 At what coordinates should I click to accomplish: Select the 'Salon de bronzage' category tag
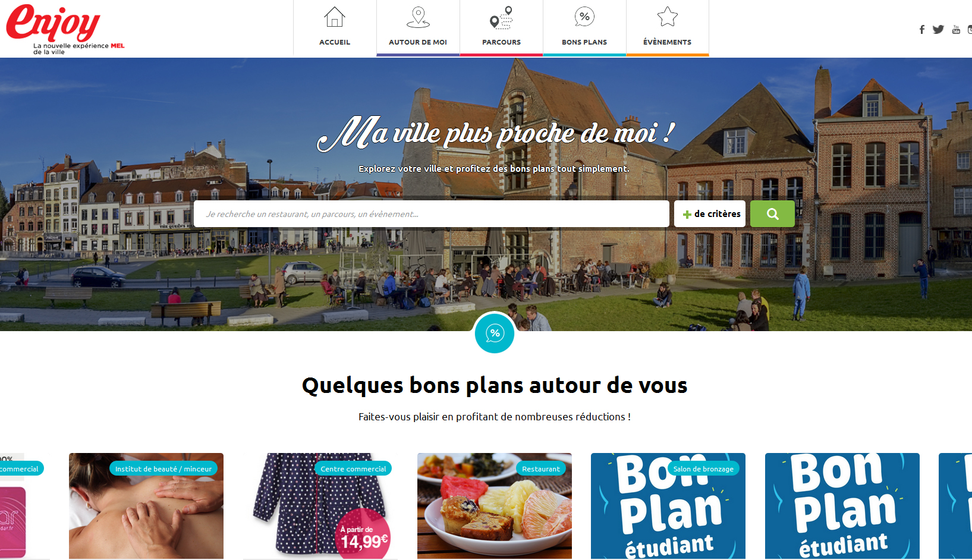coord(703,468)
